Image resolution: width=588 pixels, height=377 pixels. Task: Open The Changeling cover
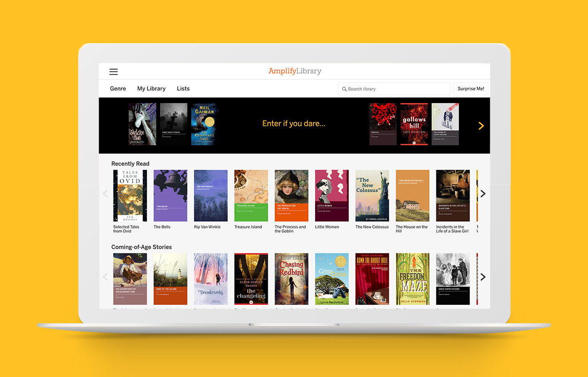click(251, 279)
